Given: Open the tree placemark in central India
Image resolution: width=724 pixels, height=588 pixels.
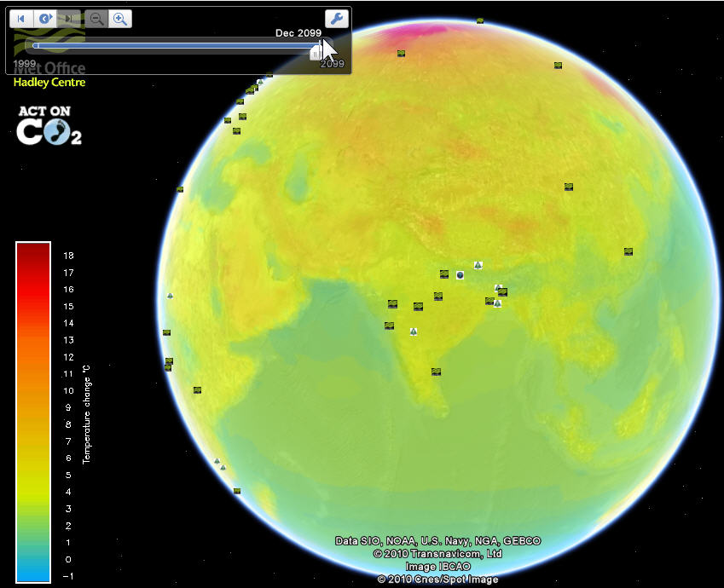Looking at the screenshot, I should point(414,331).
